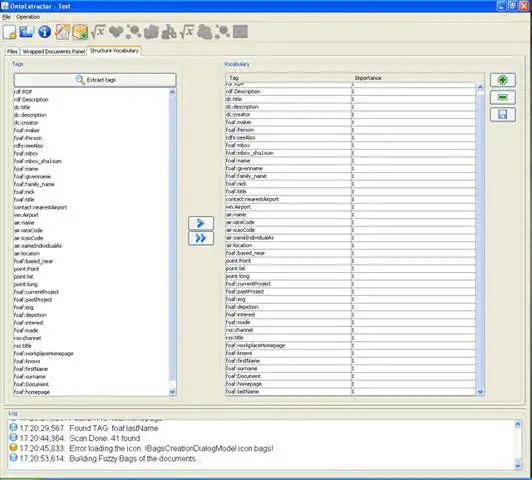Click Importance cell of rss:title row
This screenshot has height=480, width=532.
coord(414,338)
